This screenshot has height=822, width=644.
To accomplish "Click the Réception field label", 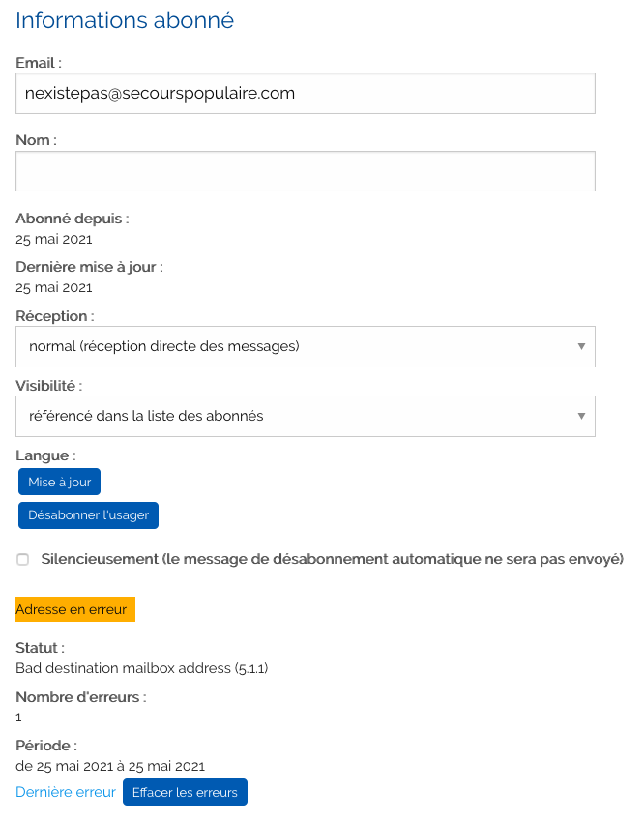I will tap(55, 316).
